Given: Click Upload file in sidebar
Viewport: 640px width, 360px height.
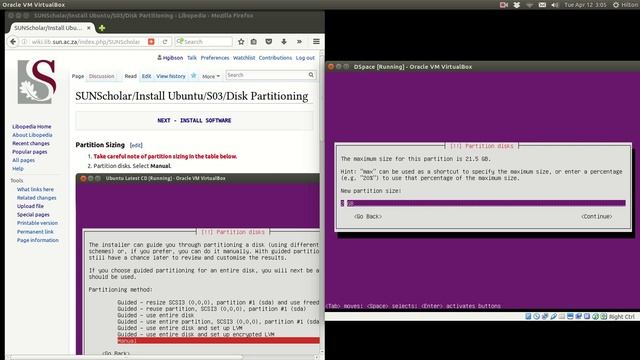Looking at the screenshot, I should (30, 206).
